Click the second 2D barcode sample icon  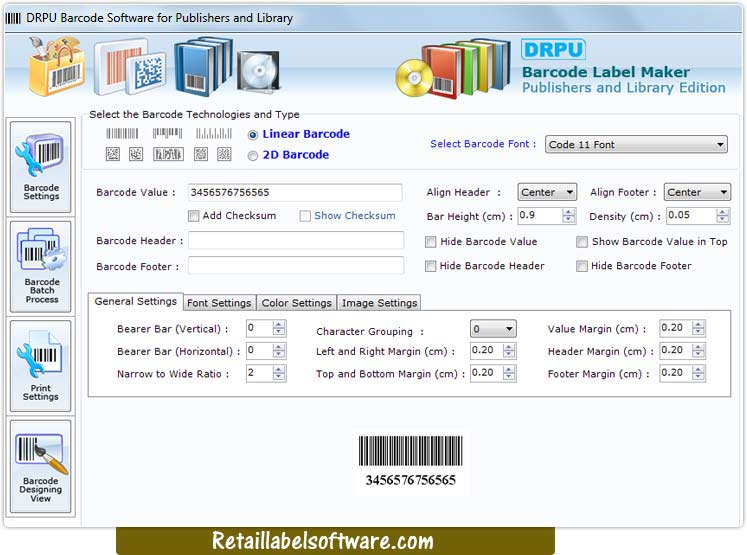click(x=136, y=154)
